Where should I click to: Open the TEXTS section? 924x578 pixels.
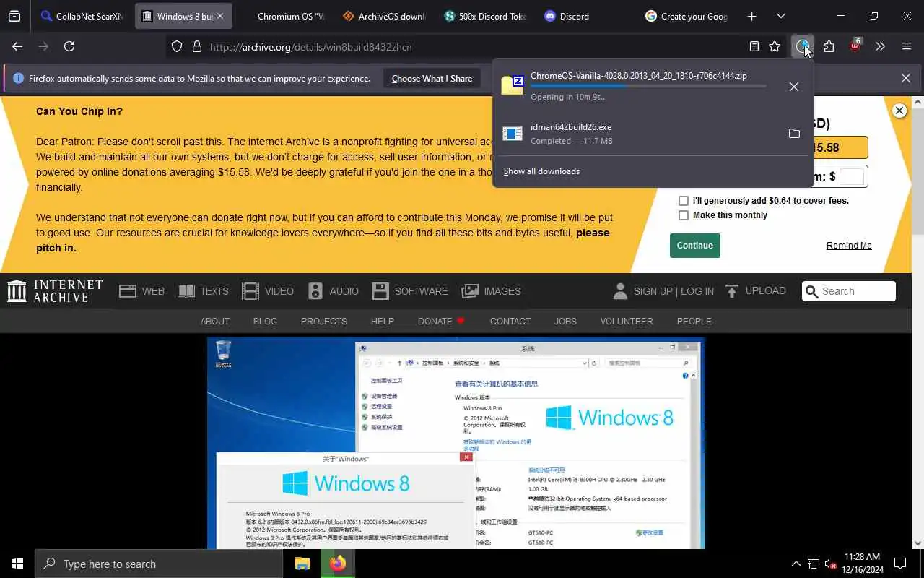[203, 291]
